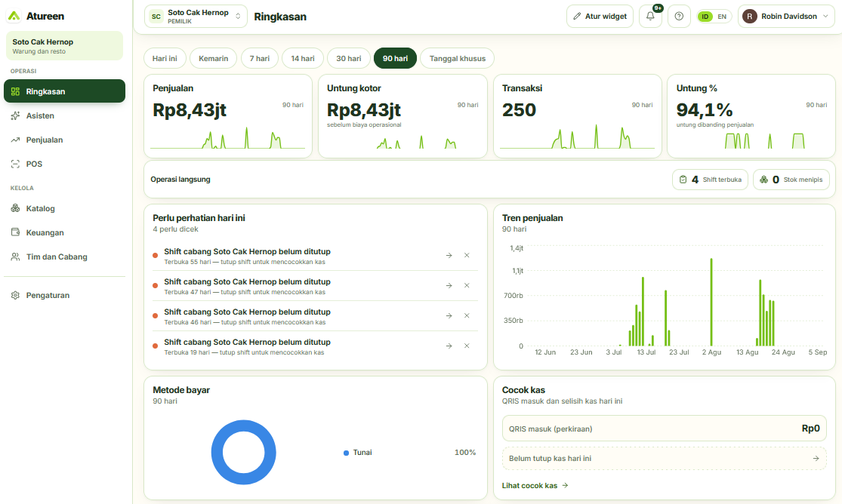Open Lihat cocok kas link
This screenshot has width=842, height=504.
(x=535, y=485)
